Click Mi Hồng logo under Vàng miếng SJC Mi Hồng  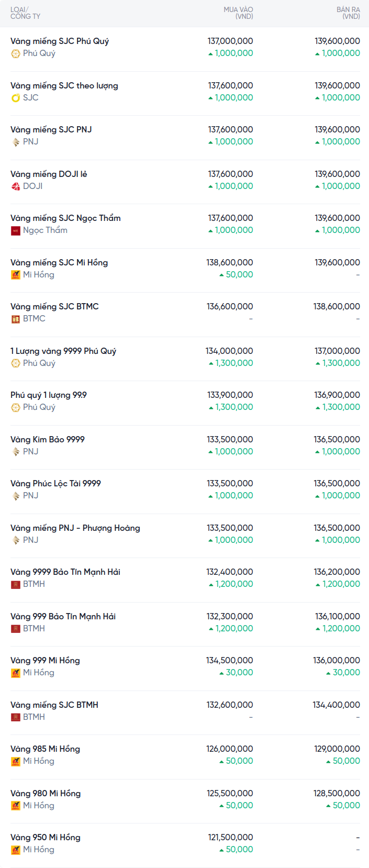(x=16, y=275)
